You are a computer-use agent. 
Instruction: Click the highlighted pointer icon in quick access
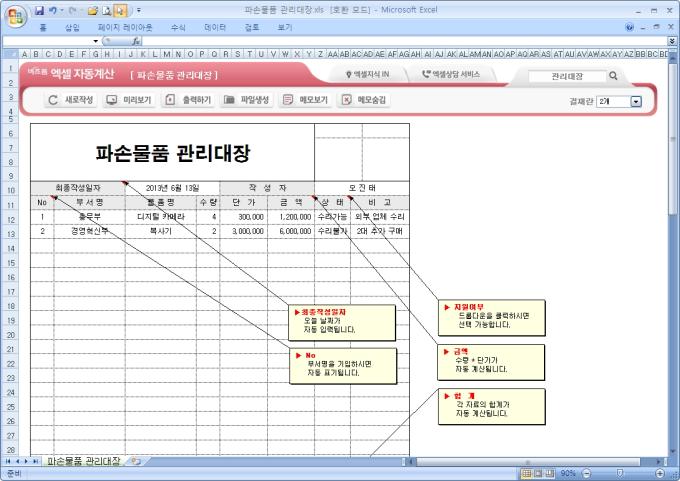click(x=120, y=10)
